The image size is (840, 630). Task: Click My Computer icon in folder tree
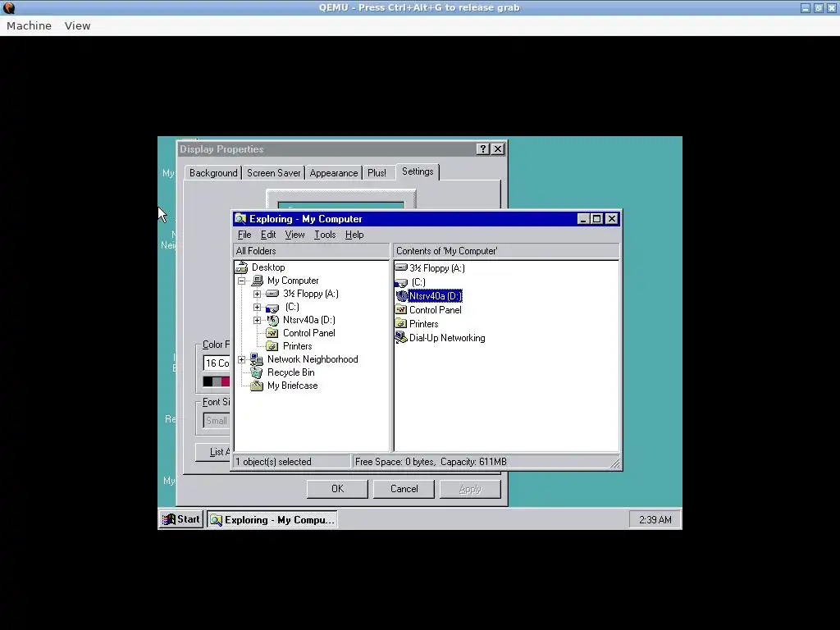pyautogui.click(x=258, y=281)
